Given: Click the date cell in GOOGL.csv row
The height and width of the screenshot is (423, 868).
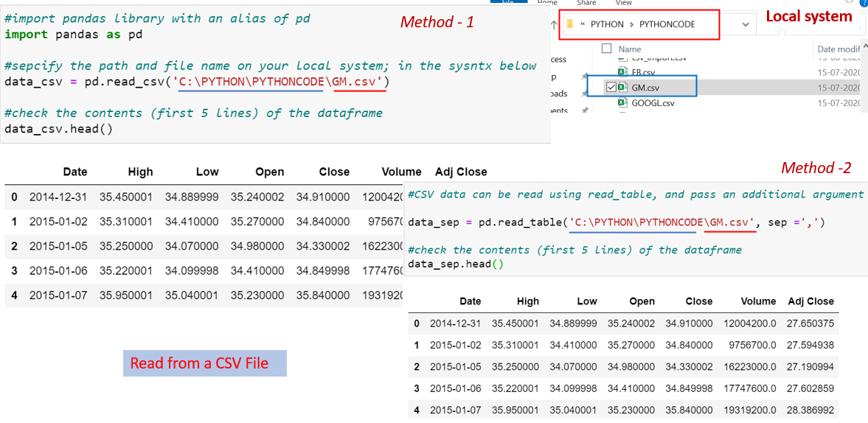Looking at the screenshot, I should tap(840, 103).
